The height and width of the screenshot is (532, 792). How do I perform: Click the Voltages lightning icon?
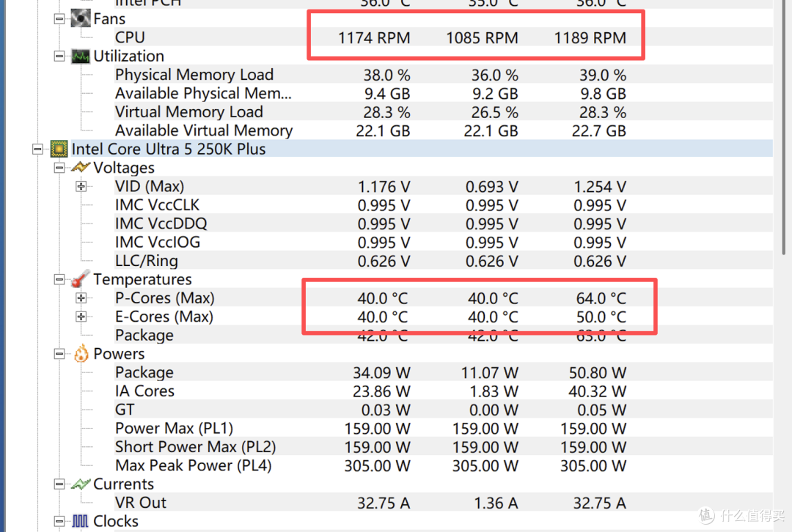pos(81,168)
